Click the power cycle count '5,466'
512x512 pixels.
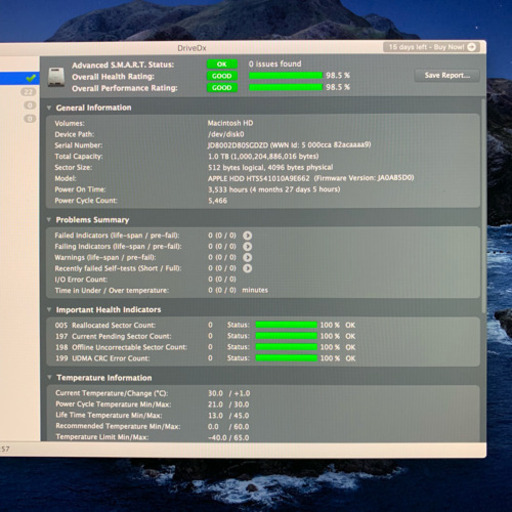[218, 201]
